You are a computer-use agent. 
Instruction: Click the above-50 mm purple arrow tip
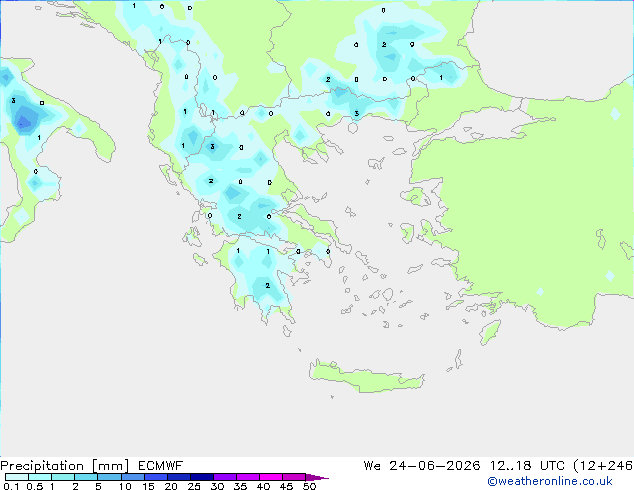click(x=317, y=477)
